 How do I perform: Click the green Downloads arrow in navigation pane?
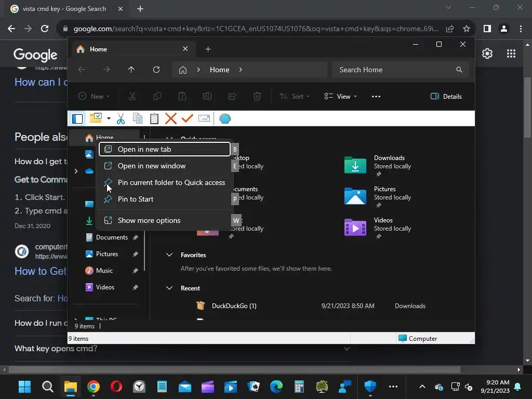coord(89,221)
